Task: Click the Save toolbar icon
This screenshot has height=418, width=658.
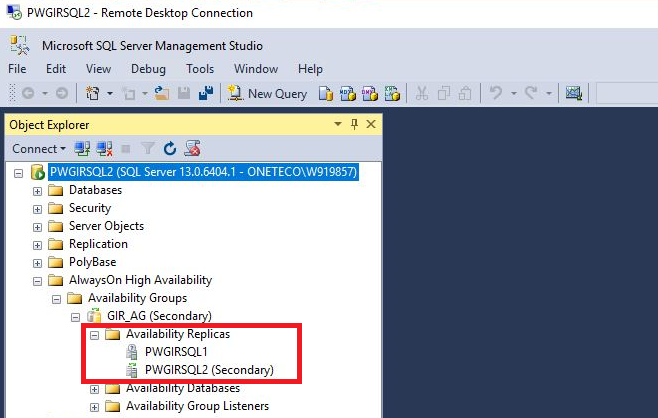Action: pyautogui.click(x=184, y=93)
